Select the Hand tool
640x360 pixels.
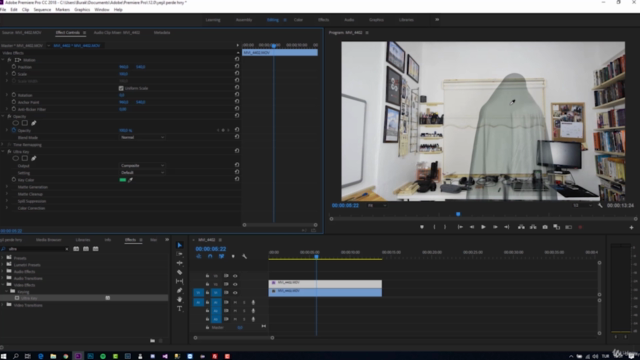coord(180,299)
